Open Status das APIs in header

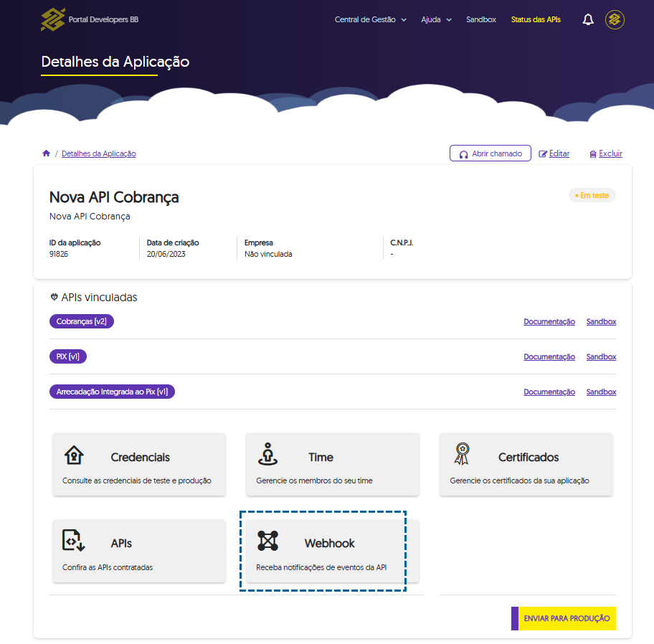coord(536,19)
